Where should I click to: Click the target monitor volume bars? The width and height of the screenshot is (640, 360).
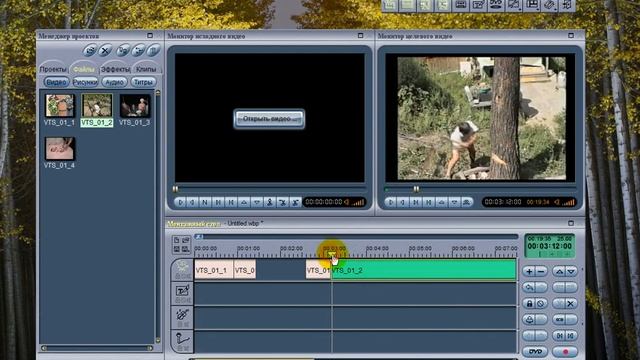coord(568,202)
